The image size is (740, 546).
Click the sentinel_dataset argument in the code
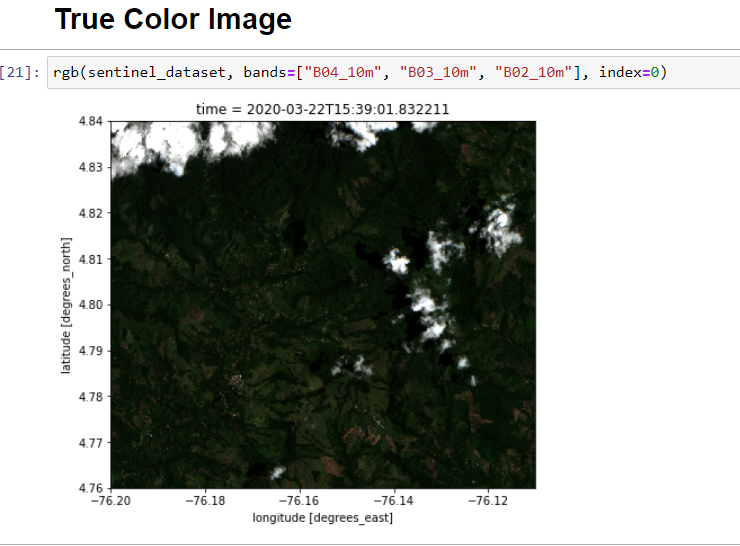coord(157,73)
